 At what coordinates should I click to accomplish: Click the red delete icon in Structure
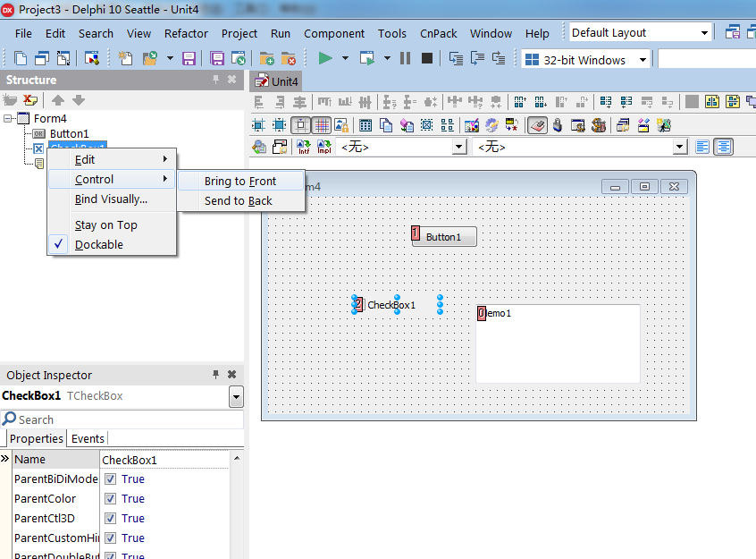click(30, 100)
